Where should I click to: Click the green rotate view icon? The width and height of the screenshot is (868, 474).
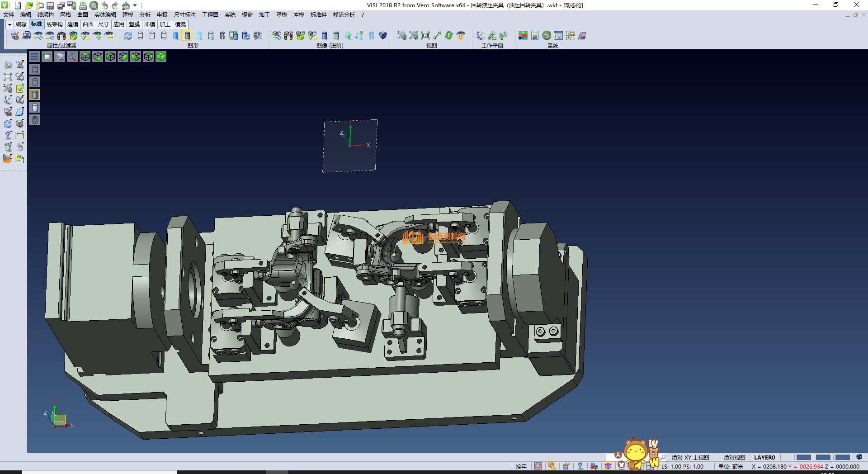[x=449, y=35]
